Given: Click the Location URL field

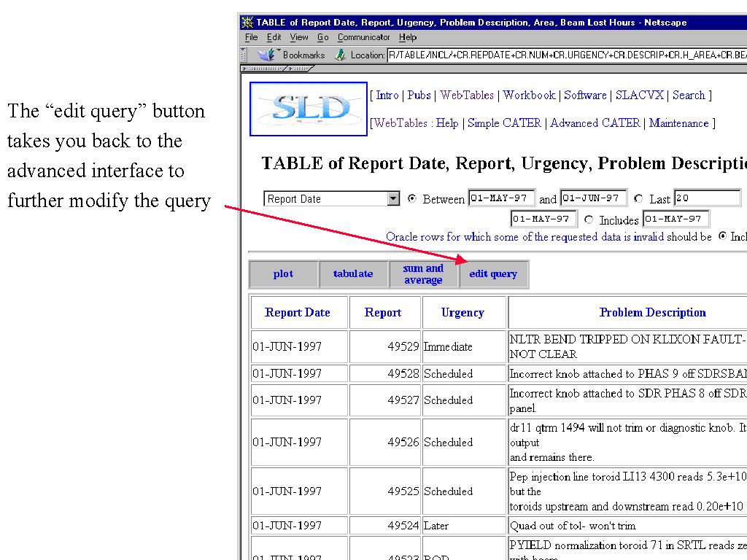Looking at the screenshot, I should tap(566, 55).
